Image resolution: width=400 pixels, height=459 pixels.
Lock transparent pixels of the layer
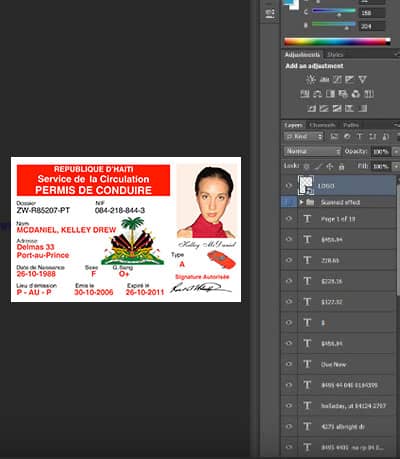307,166
